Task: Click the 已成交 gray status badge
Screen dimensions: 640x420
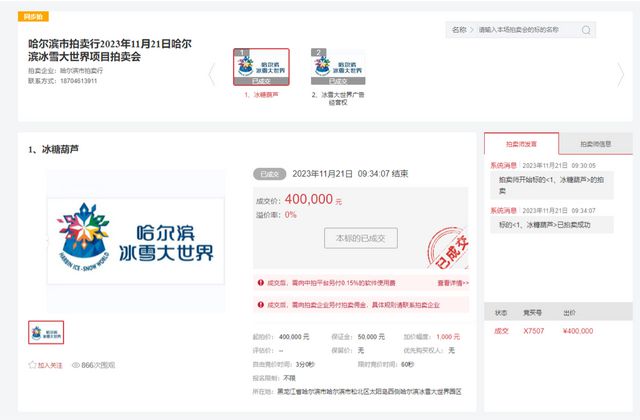Action: (x=269, y=174)
